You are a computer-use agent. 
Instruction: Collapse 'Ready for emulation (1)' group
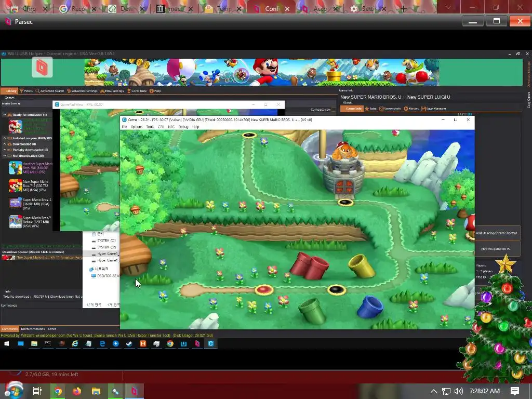[x=5, y=115]
